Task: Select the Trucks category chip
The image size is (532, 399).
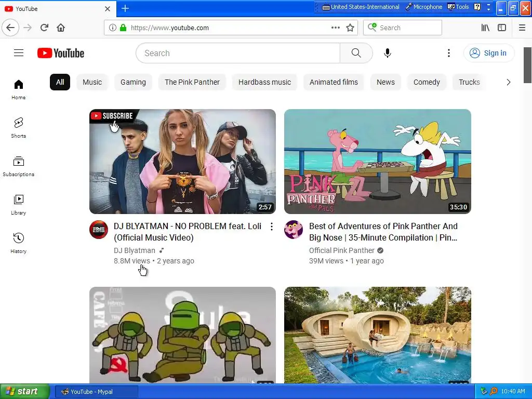Action: (469, 82)
